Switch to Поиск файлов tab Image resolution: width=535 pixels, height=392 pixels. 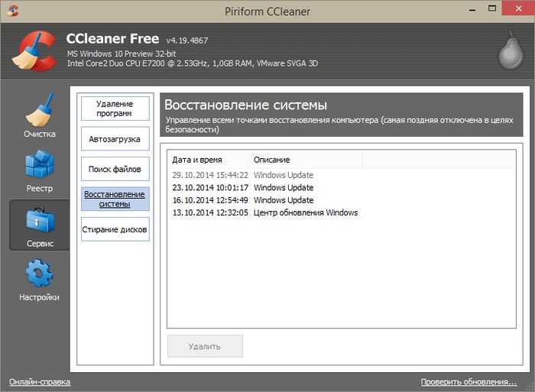click(115, 169)
